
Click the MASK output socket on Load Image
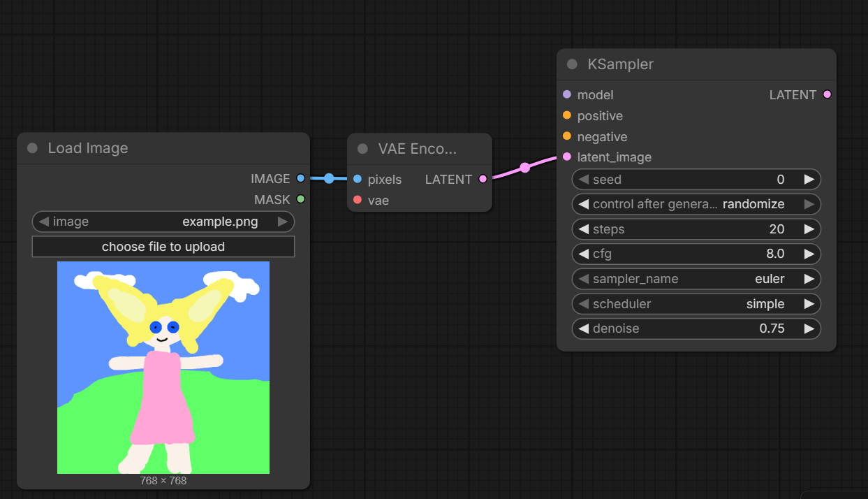pyautogui.click(x=301, y=199)
